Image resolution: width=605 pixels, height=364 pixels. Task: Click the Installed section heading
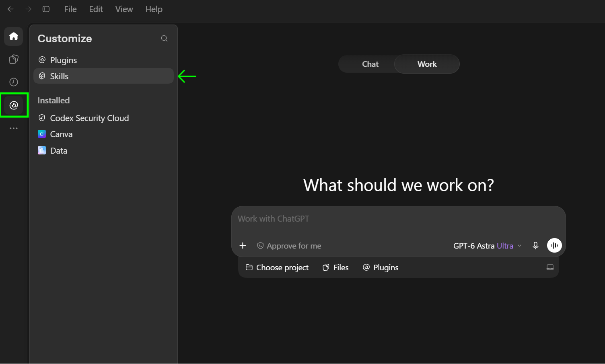pos(54,101)
